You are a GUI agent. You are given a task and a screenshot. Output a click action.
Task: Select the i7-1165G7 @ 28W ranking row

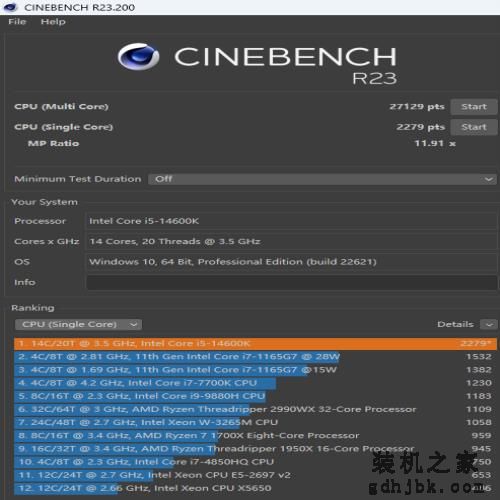(256, 357)
